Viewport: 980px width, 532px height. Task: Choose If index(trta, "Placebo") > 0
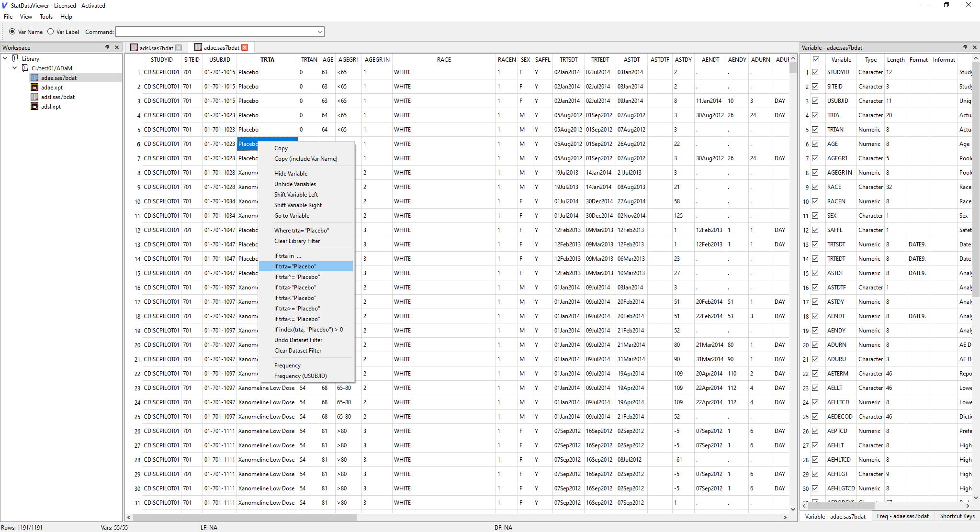[306, 330]
